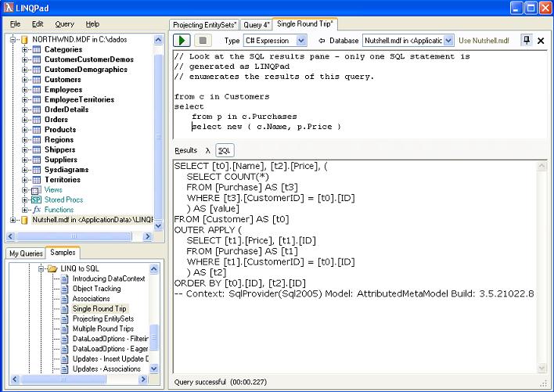Screen dimensions: 554x392
Task: Close the query tab with the X icon
Action: (x=541, y=41)
